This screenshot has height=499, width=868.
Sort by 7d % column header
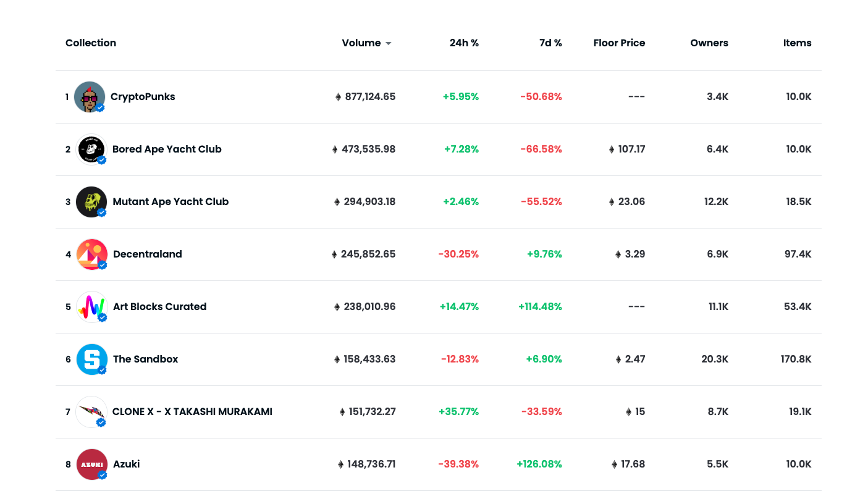tap(550, 43)
